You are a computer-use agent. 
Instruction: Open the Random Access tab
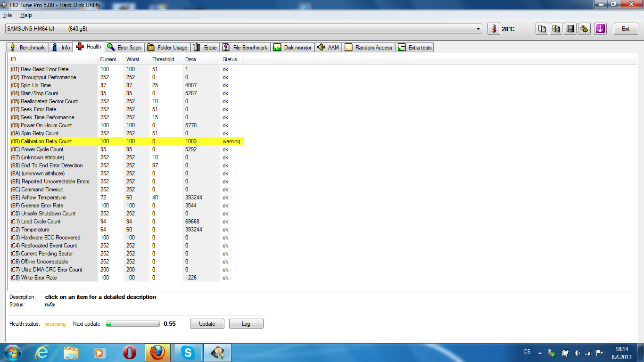coord(369,48)
